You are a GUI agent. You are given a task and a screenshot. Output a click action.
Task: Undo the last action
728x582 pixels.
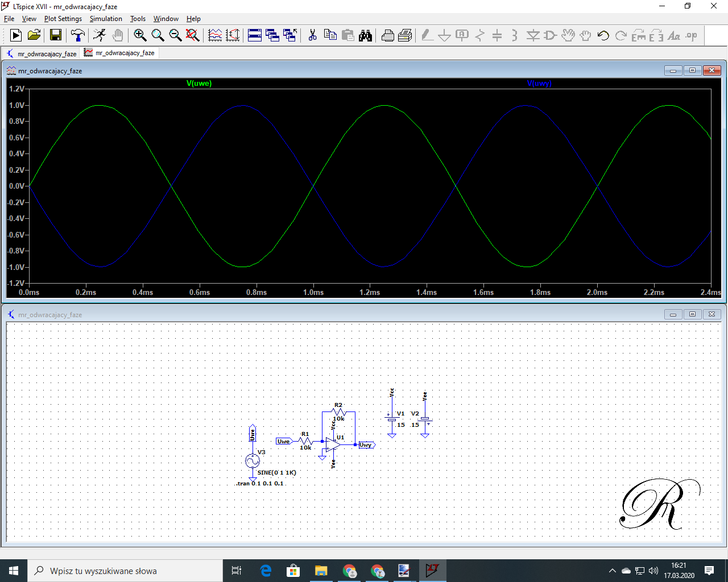coord(603,35)
